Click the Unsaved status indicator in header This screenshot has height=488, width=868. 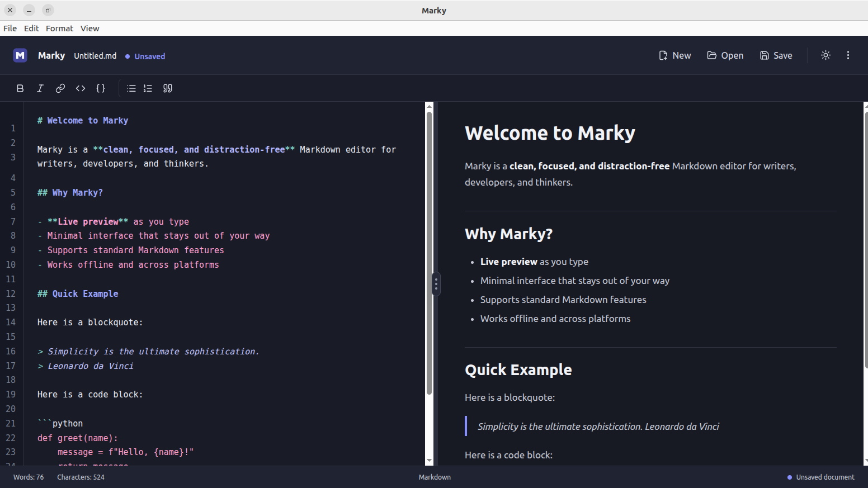click(145, 56)
